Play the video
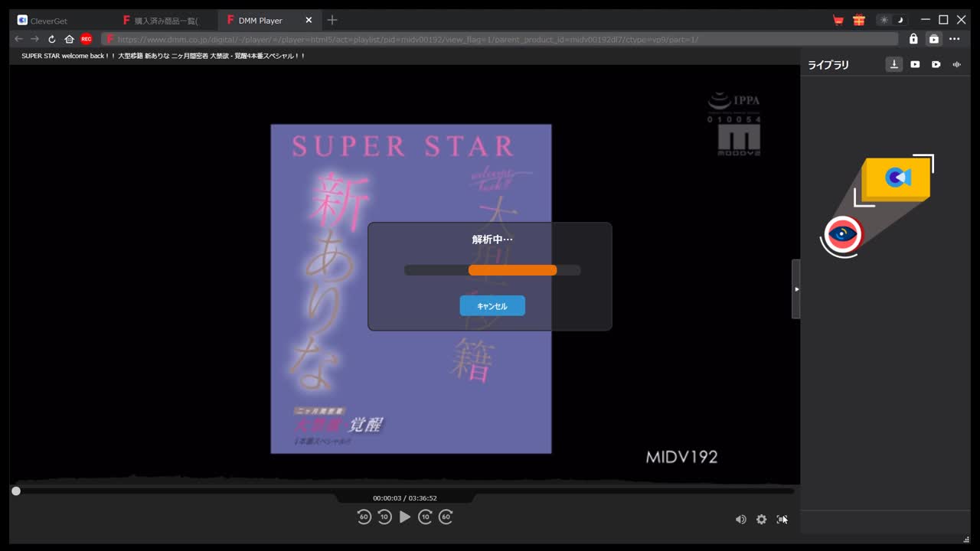This screenshot has height=551, width=980. coord(405,517)
